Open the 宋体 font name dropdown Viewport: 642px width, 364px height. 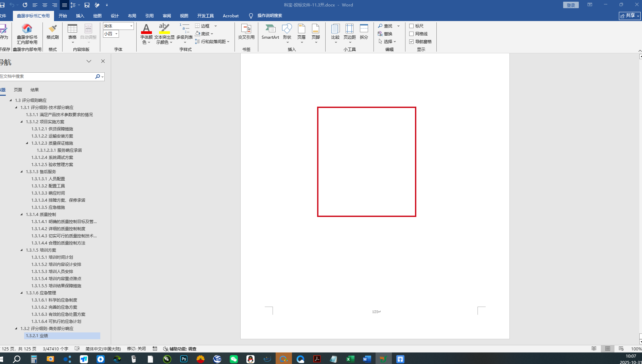(131, 26)
